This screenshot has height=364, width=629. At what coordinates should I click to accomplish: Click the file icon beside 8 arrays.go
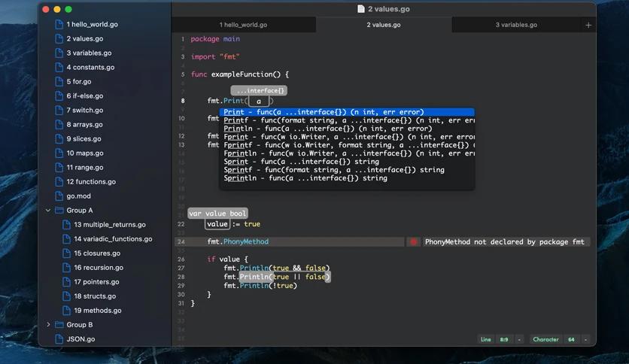(59, 125)
